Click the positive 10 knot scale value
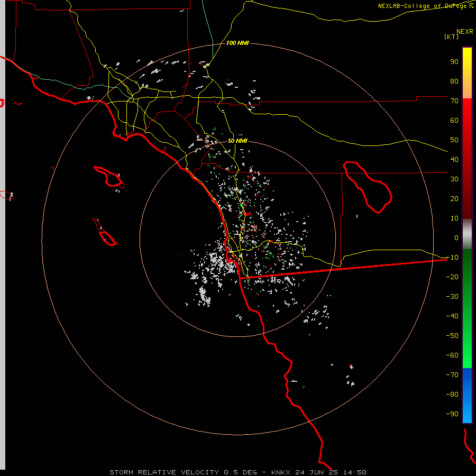The width and height of the screenshot is (476, 476). pos(454,218)
